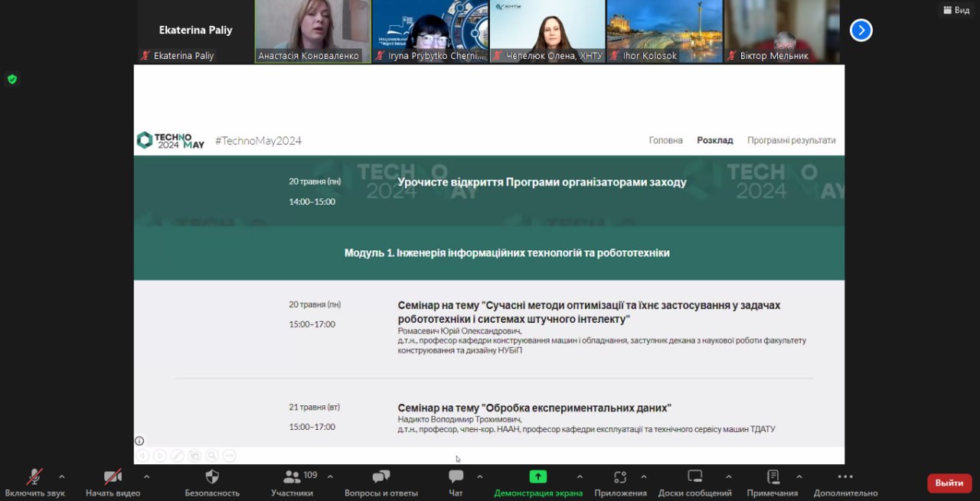The width and height of the screenshot is (980, 501).
Task: Open more slide show options icon
Action: pyautogui.click(x=230, y=456)
